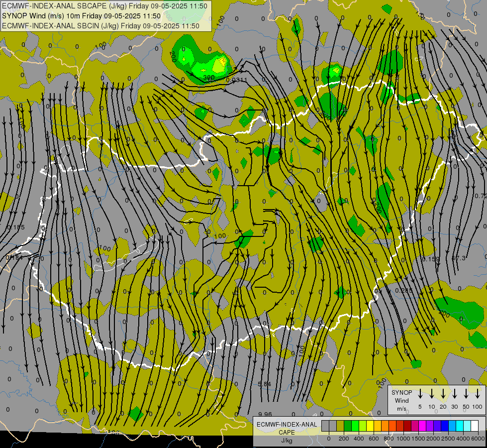Screen dimensions: 487x448
Task: Select the sky blue swatch after 2500
Action: (452, 426)
